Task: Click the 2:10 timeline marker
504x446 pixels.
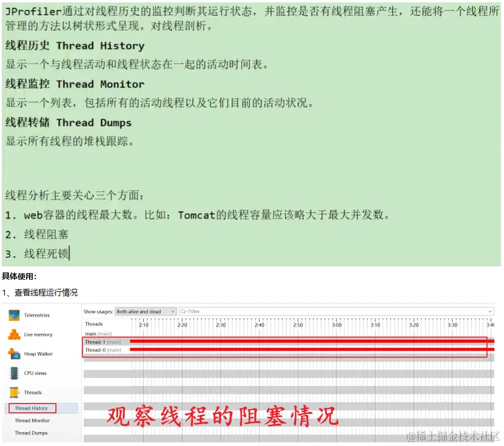Action: [x=144, y=325]
